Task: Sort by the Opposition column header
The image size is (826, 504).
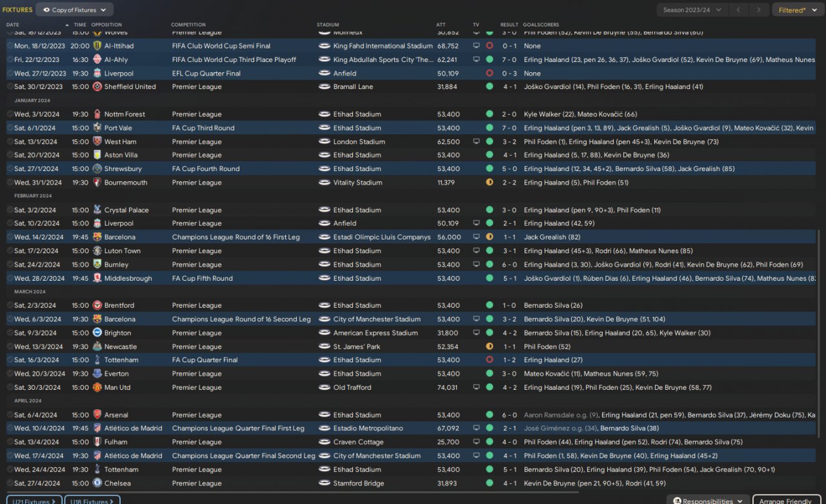Action: click(x=106, y=25)
